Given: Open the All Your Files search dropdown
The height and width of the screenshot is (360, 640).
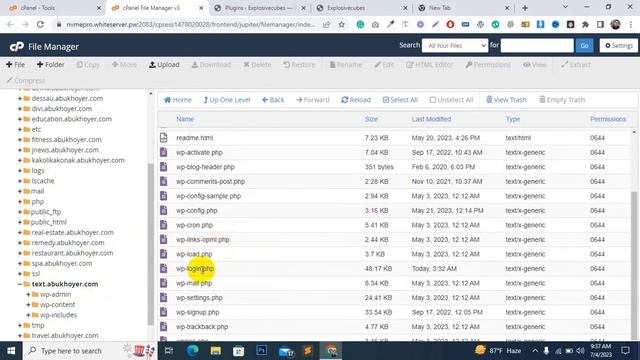Looking at the screenshot, I should tap(455, 45).
